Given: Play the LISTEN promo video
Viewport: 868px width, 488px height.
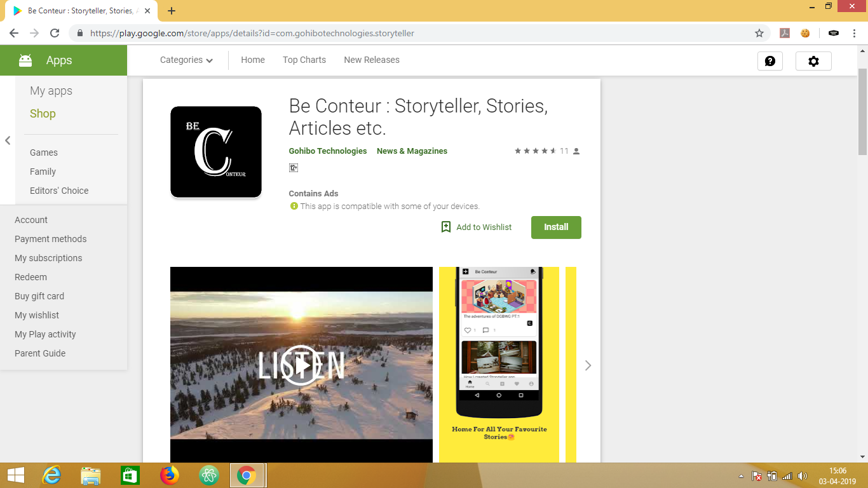Looking at the screenshot, I should tap(301, 365).
